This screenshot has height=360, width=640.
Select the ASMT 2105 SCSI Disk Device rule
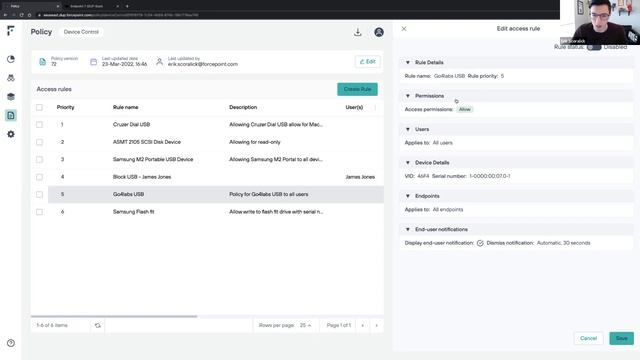click(147, 142)
